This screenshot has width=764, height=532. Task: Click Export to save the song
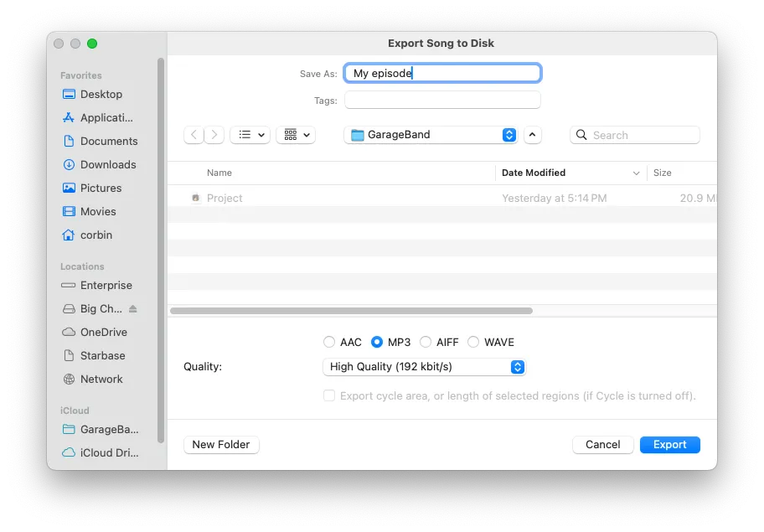669,444
